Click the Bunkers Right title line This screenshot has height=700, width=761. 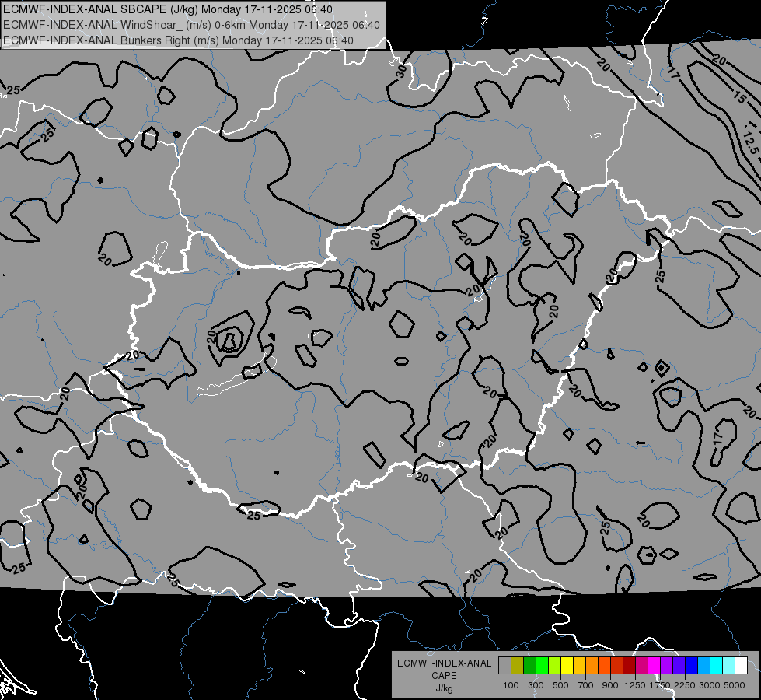178,40
